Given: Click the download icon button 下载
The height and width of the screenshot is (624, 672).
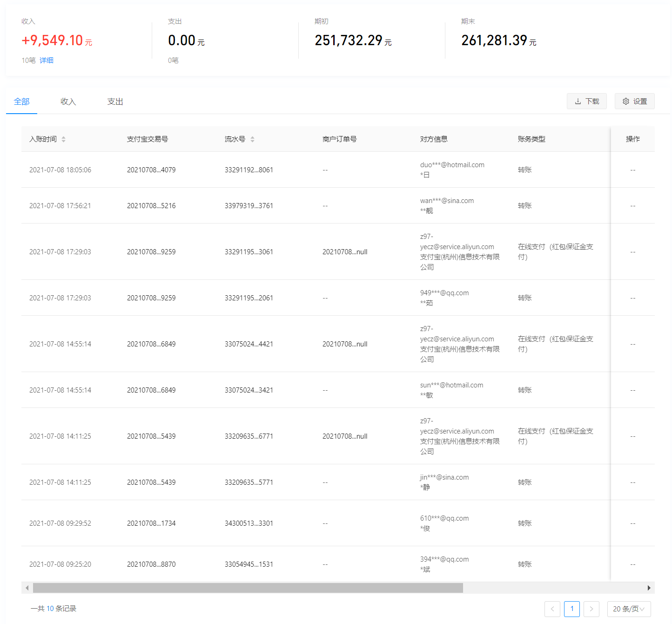Looking at the screenshot, I should pyautogui.click(x=586, y=101).
